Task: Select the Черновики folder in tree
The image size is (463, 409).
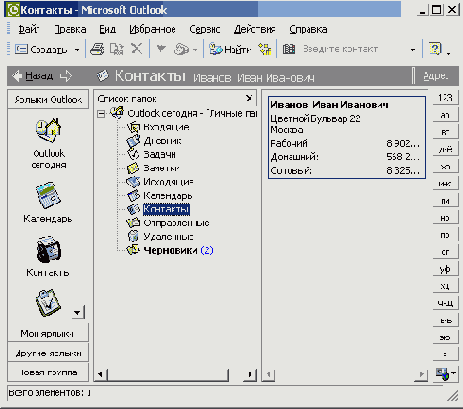Action: pyautogui.click(x=170, y=250)
